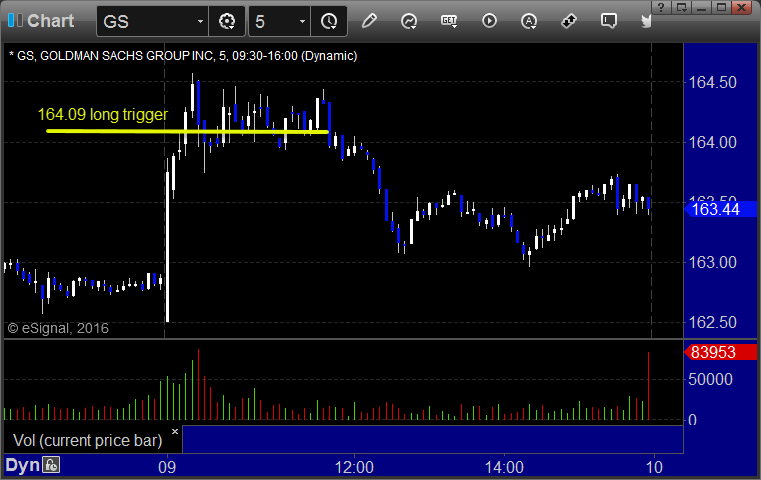Screen dimensions: 761x480
Task: Click the help question mark button
Action: [x=661, y=8]
